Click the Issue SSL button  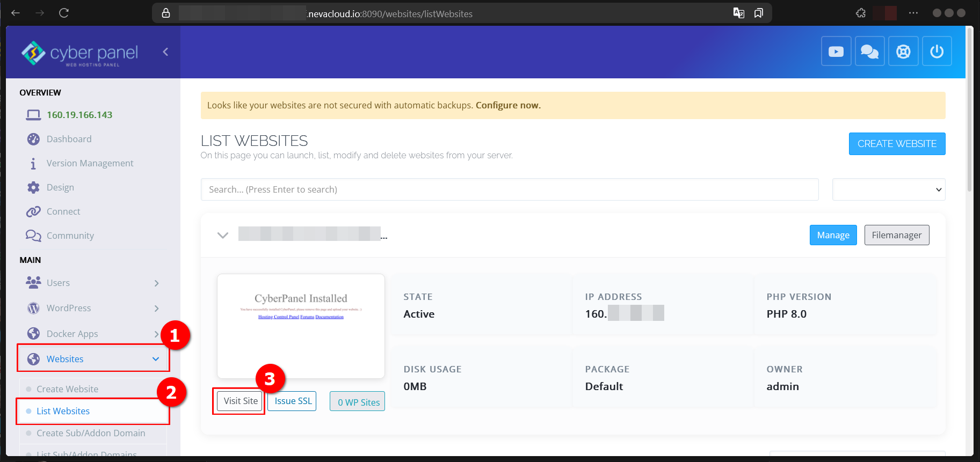(x=293, y=401)
